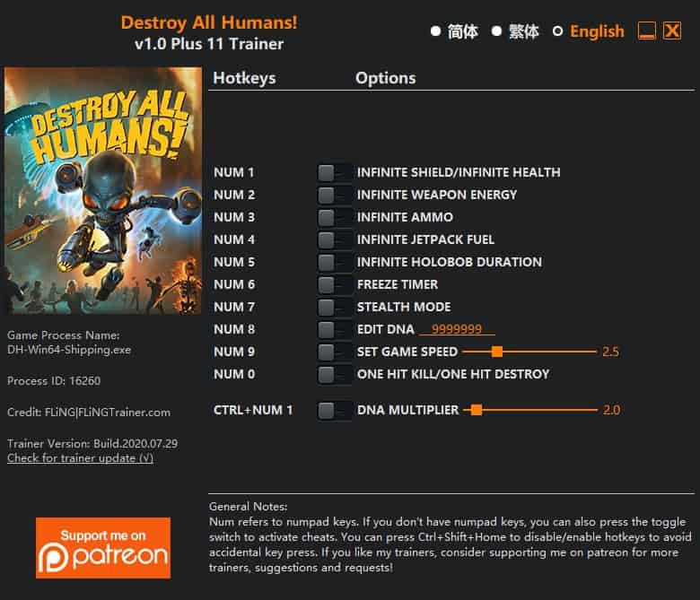Minimize the trainer window
The height and width of the screenshot is (600, 700).
[646, 31]
